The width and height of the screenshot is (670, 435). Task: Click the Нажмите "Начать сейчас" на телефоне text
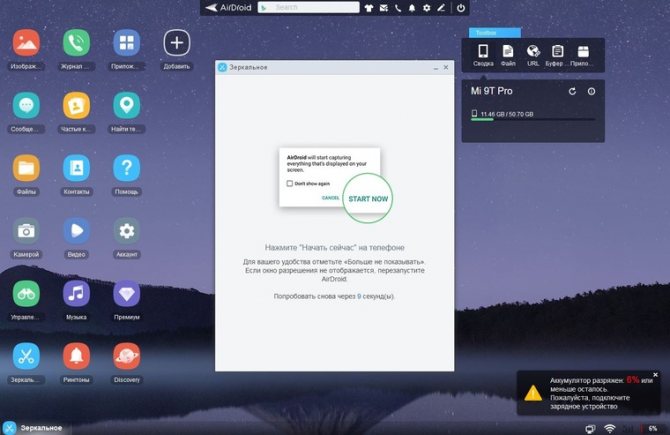coord(335,247)
